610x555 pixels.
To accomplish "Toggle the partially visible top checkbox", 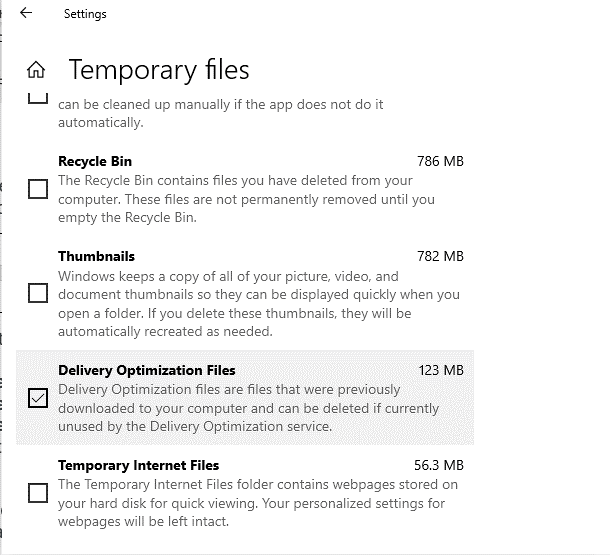I will pyautogui.click(x=38, y=98).
